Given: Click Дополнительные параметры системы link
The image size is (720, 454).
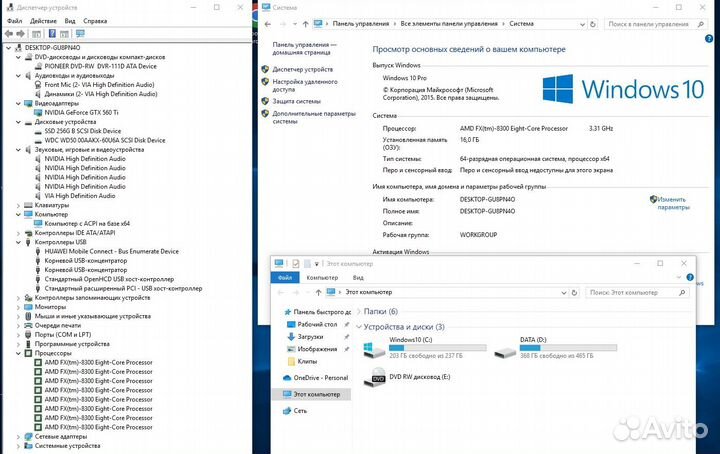Looking at the screenshot, I should pyautogui.click(x=314, y=117).
